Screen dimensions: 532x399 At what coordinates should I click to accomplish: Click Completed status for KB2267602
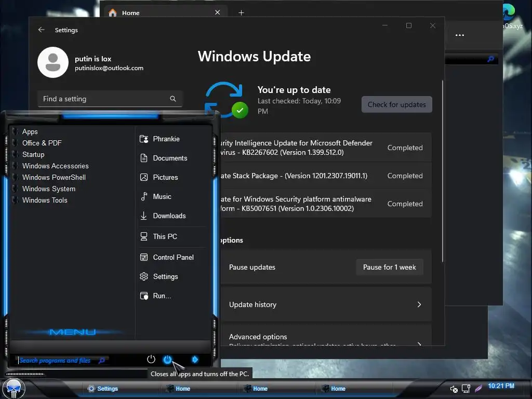(x=405, y=148)
